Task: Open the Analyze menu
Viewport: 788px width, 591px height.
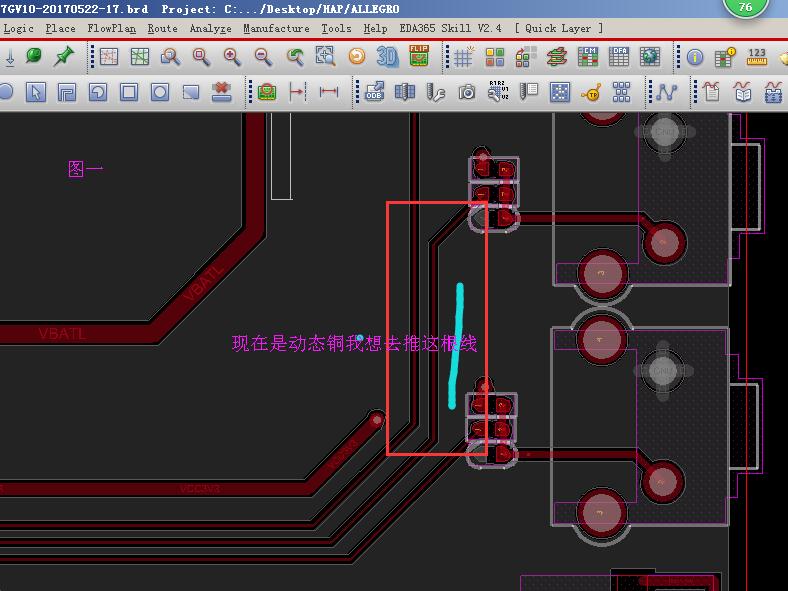Action: [210, 28]
